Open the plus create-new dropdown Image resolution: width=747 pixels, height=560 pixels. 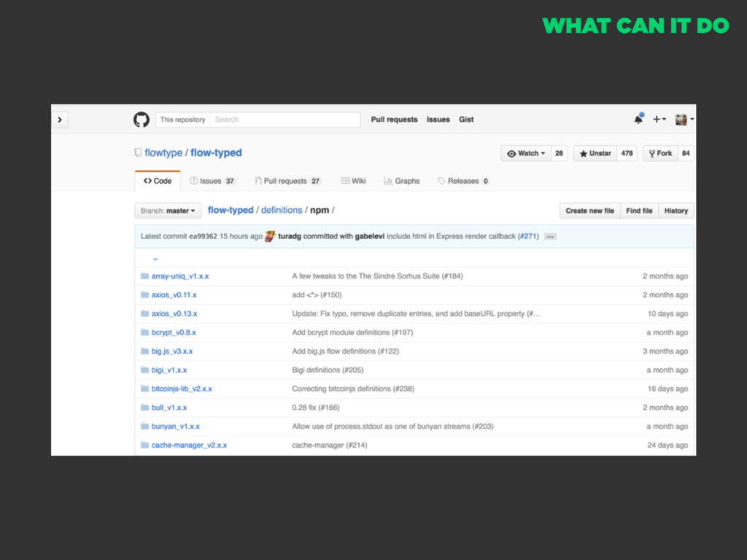point(659,119)
